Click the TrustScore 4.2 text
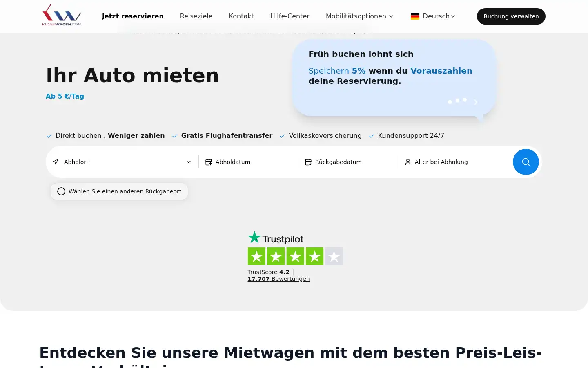 coord(268,272)
